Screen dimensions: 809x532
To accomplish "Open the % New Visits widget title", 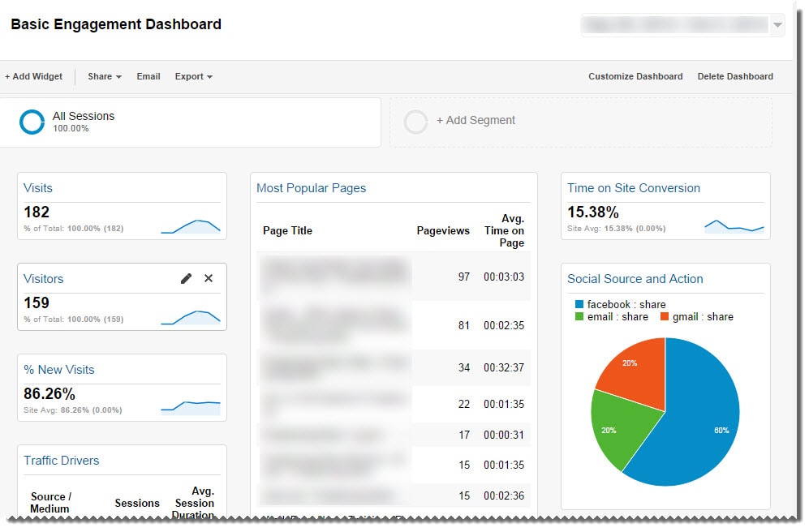I will click(58, 370).
